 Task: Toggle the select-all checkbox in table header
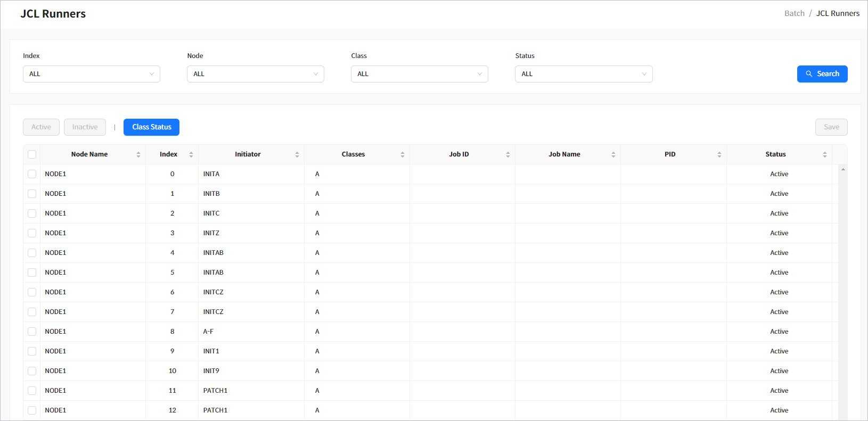32,154
